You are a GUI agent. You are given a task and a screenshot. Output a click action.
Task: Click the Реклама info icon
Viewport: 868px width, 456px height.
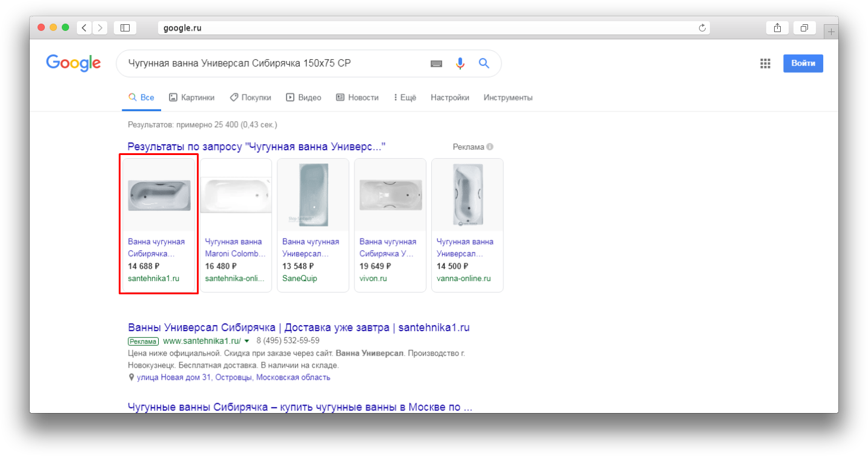[x=490, y=147]
